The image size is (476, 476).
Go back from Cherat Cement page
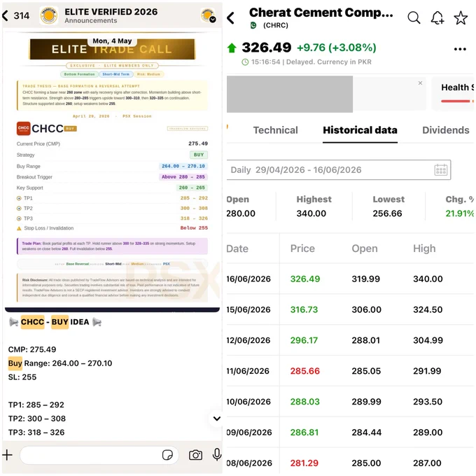coord(231,18)
